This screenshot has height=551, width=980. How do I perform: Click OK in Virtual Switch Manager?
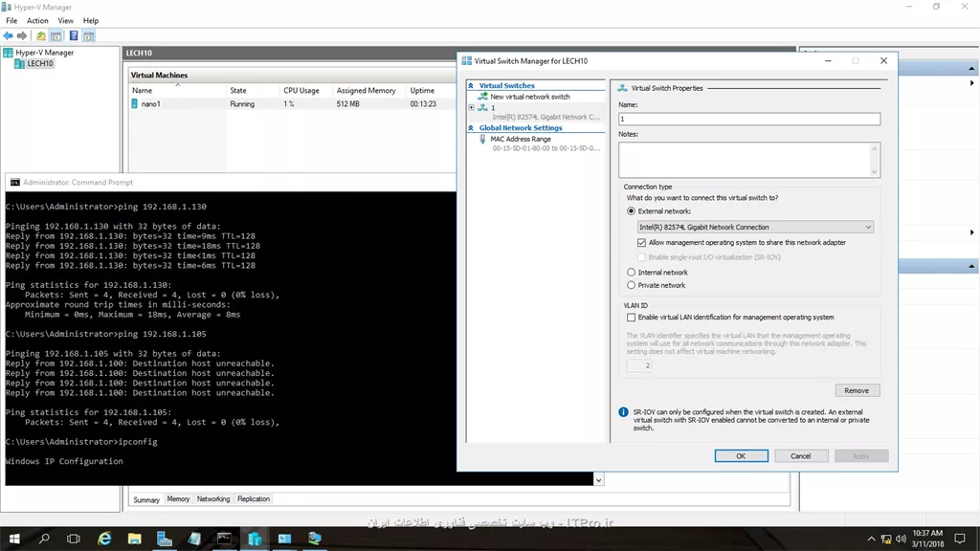[742, 456]
